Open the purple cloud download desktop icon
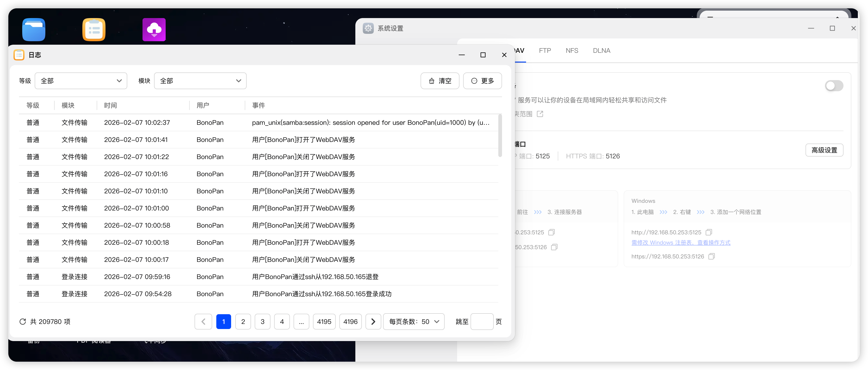Image resolution: width=868 pixels, height=370 pixels. (x=154, y=29)
